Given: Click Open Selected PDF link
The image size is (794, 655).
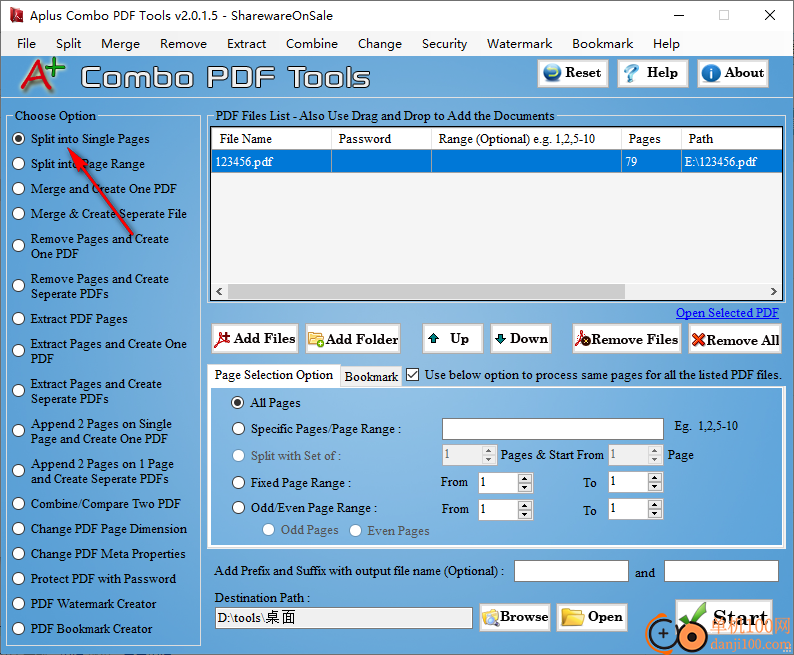Looking at the screenshot, I should pyautogui.click(x=727, y=313).
